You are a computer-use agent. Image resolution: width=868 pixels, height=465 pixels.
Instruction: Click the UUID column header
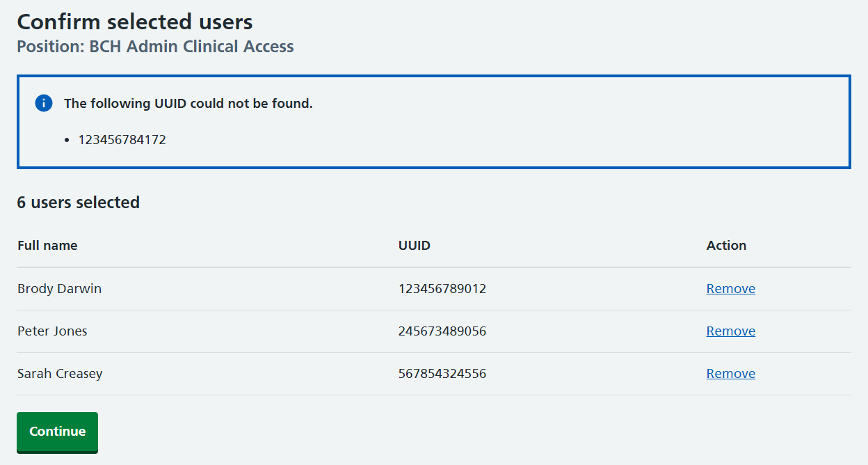415,246
